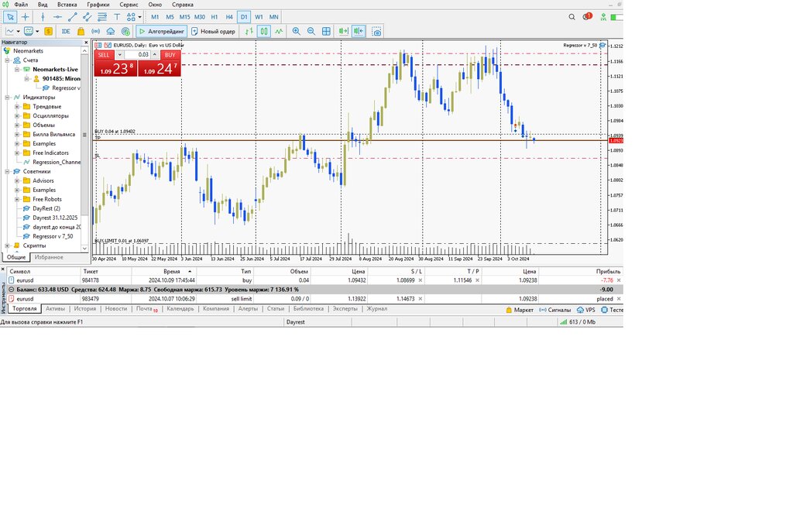
Task: Open the Сервис menu
Action: (x=129, y=5)
